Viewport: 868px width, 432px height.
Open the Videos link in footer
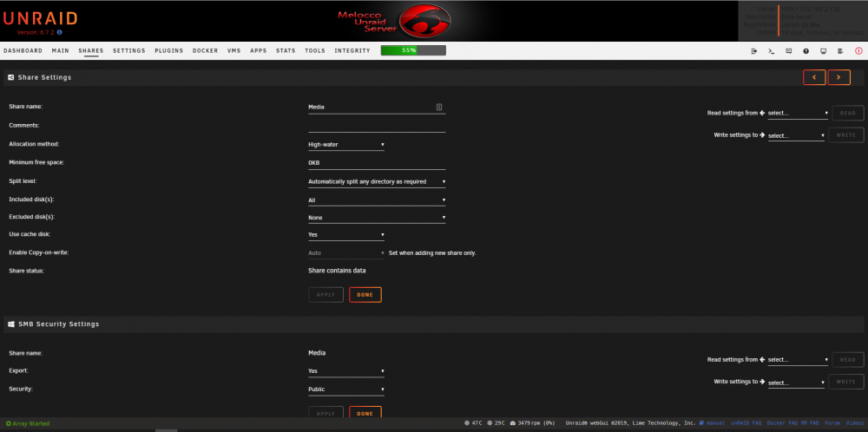(x=854, y=423)
